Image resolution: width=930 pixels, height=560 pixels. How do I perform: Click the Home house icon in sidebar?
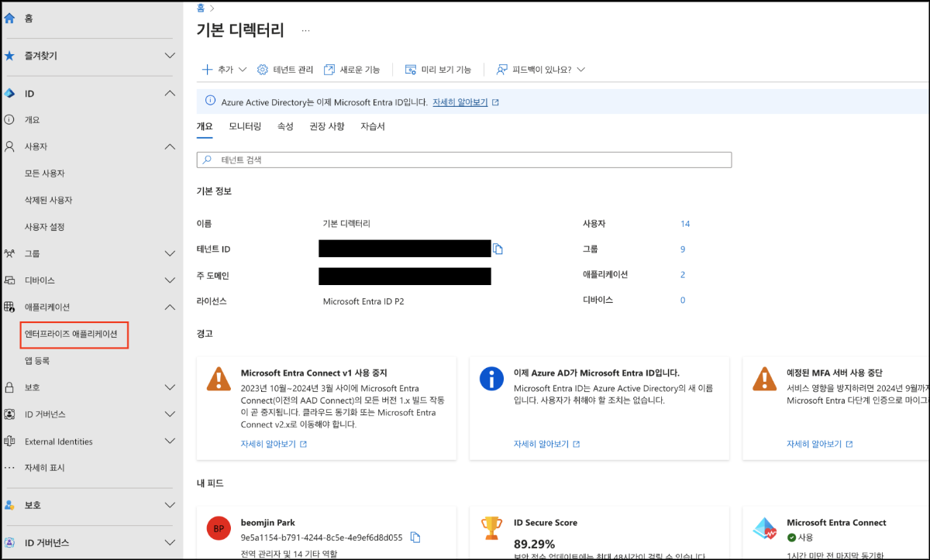pyautogui.click(x=10, y=18)
